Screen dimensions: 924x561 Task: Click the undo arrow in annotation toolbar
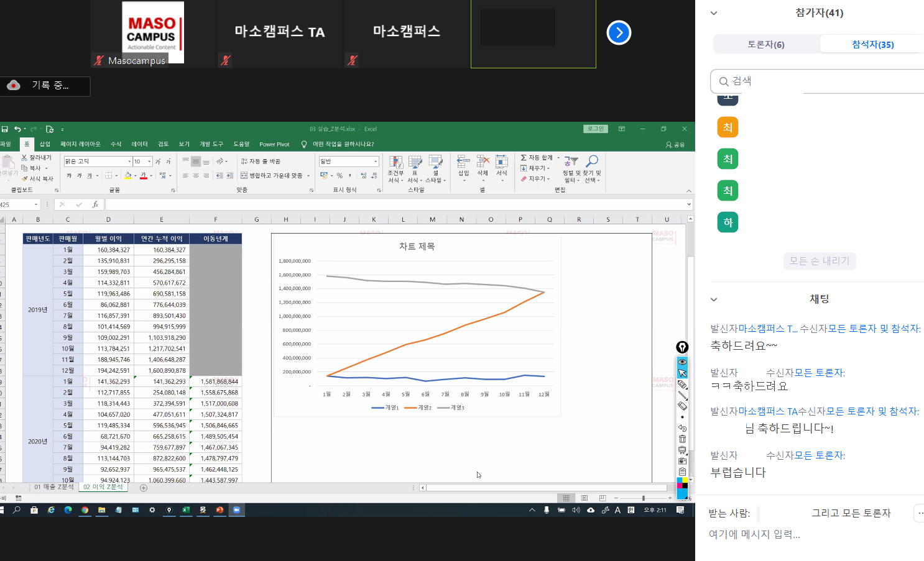[x=682, y=428]
